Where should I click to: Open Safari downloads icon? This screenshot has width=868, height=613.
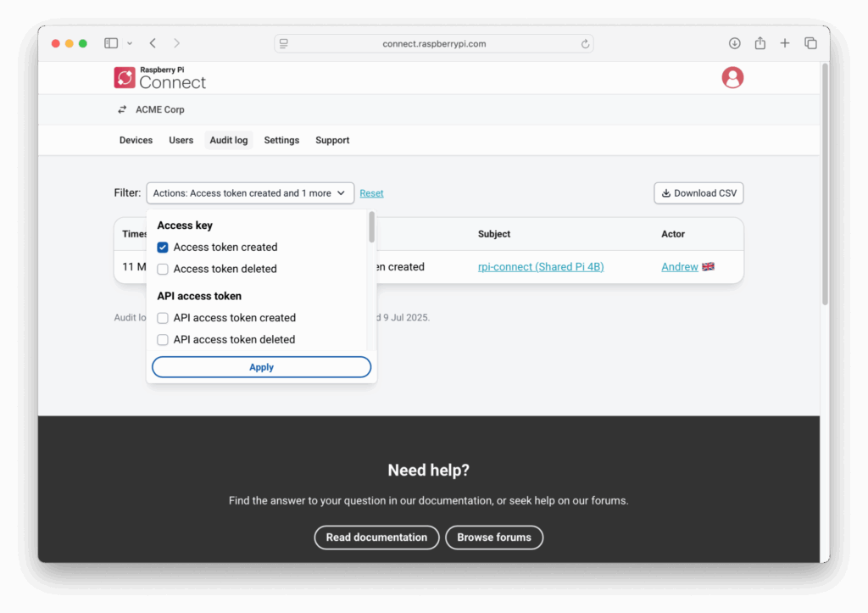(735, 43)
